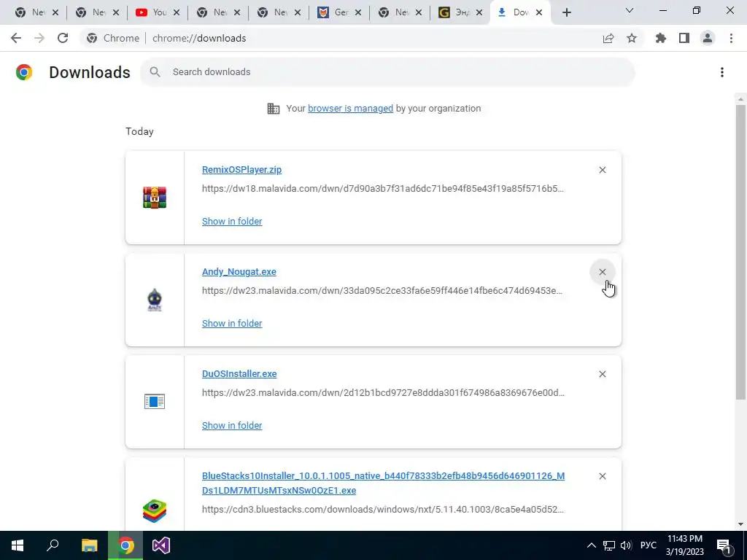
Task: Bookmark this tab with the star icon
Action: 632,38
